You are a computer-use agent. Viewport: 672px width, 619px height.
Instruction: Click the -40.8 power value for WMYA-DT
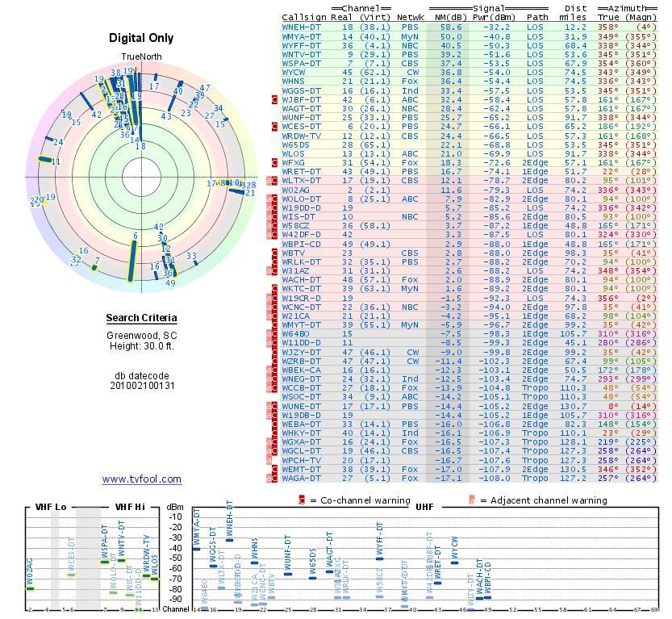pyautogui.click(x=497, y=37)
